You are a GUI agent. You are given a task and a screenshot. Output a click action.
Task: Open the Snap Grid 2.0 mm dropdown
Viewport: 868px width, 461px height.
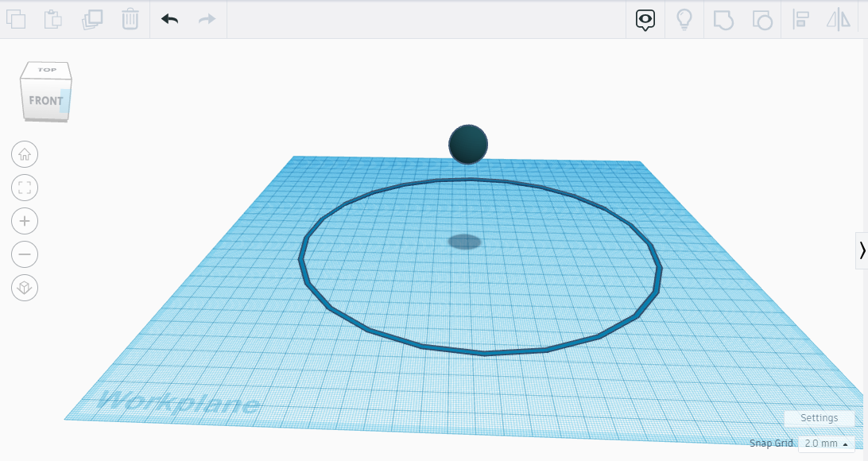tap(827, 444)
